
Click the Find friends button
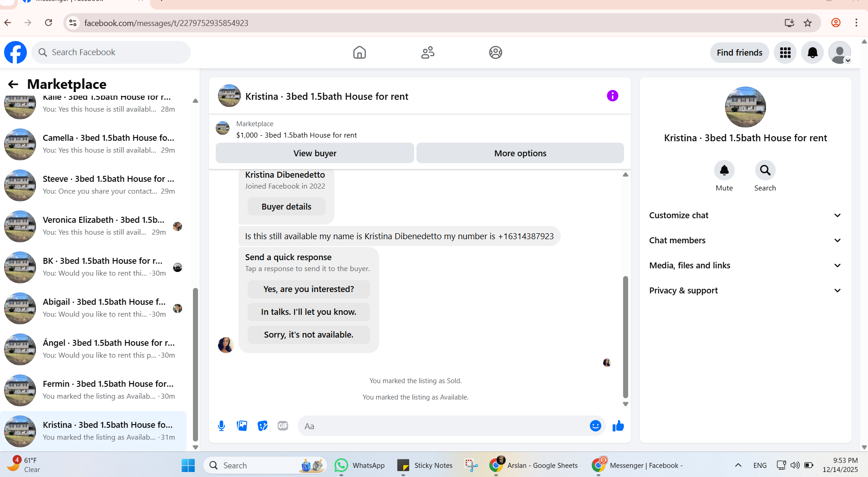point(739,52)
